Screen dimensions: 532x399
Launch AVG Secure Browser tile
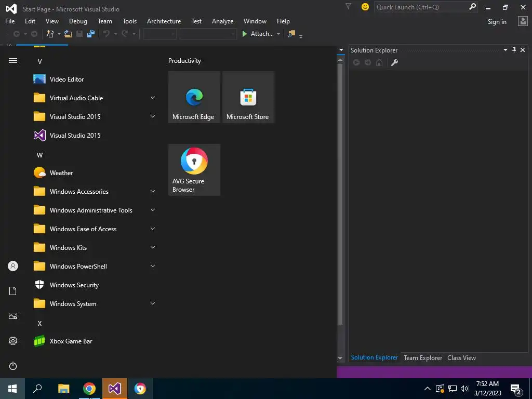[194, 170]
